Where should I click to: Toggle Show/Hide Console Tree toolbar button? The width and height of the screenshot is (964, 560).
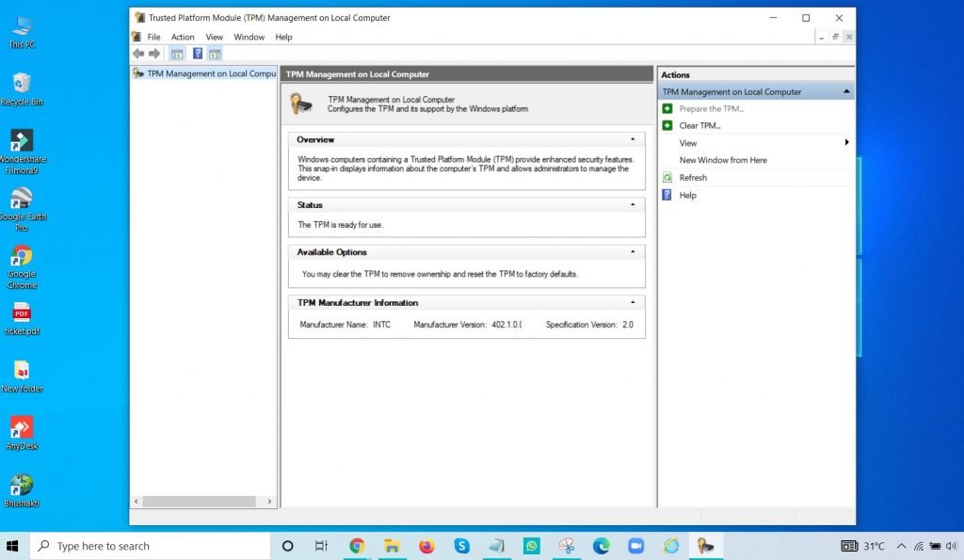click(x=177, y=54)
